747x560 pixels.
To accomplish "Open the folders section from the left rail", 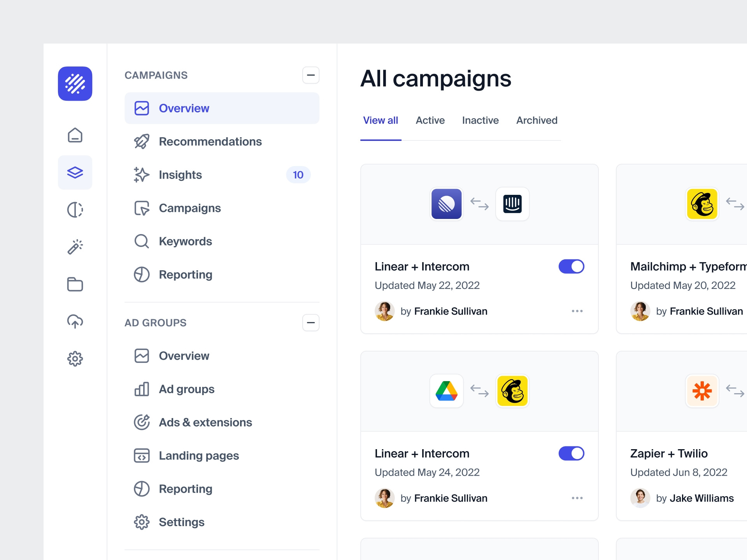I will [x=75, y=284].
